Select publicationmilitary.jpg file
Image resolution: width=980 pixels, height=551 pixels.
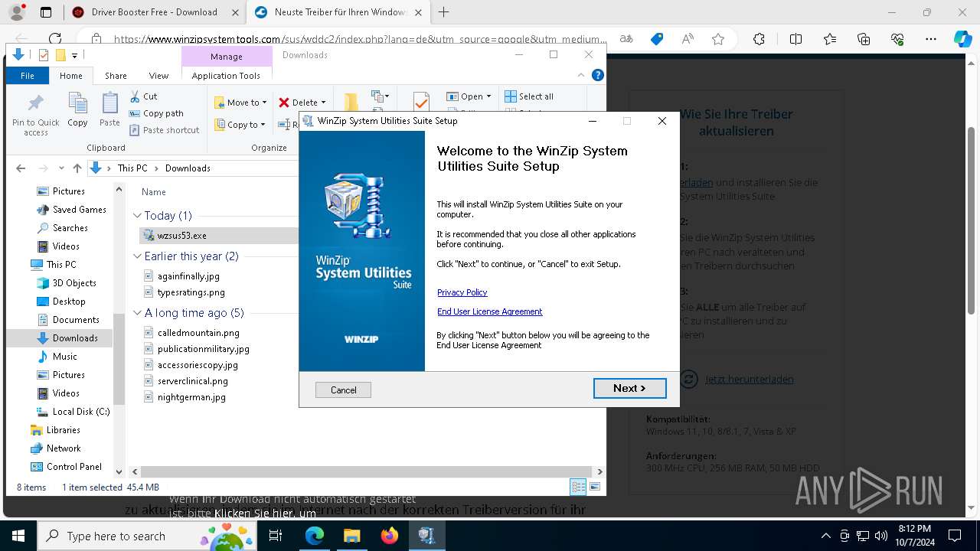pyautogui.click(x=203, y=349)
